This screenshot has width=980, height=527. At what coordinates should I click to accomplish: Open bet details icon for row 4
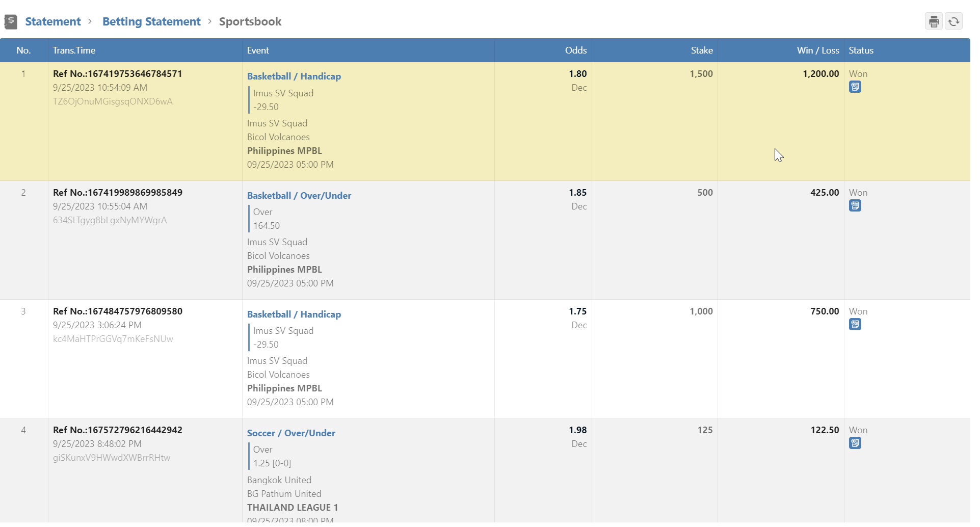click(x=855, y=443)
